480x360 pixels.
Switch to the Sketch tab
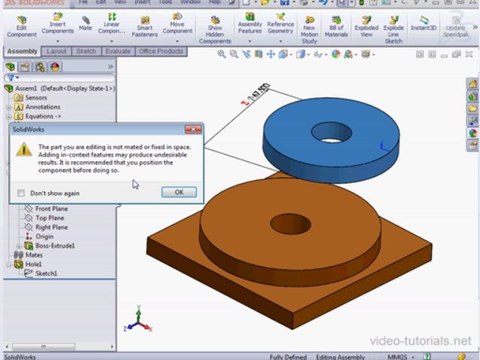(86, 51)
